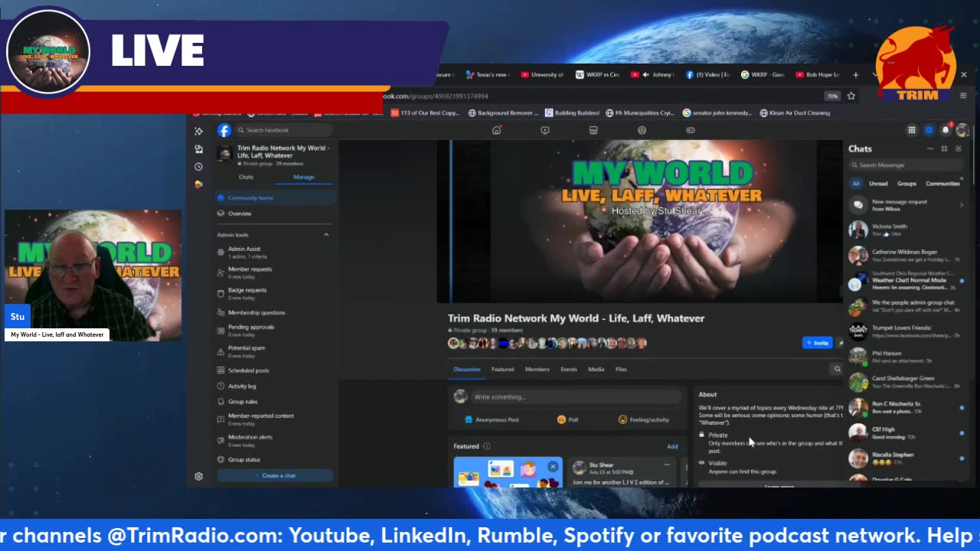Image resolution: width=980 pixels, height=551 pixels.
Task: Show All chats filter
Action: [x=856, y=184]
